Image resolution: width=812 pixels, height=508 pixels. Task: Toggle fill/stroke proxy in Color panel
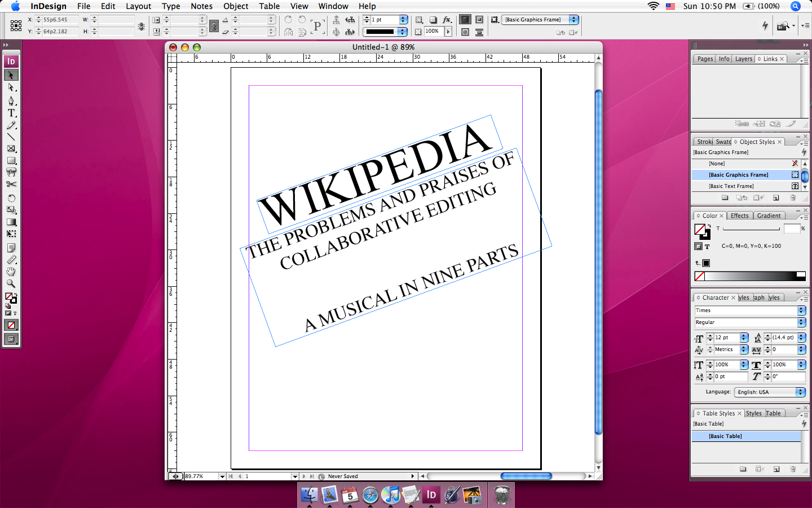pyautogui.click(x=702, y=231)
